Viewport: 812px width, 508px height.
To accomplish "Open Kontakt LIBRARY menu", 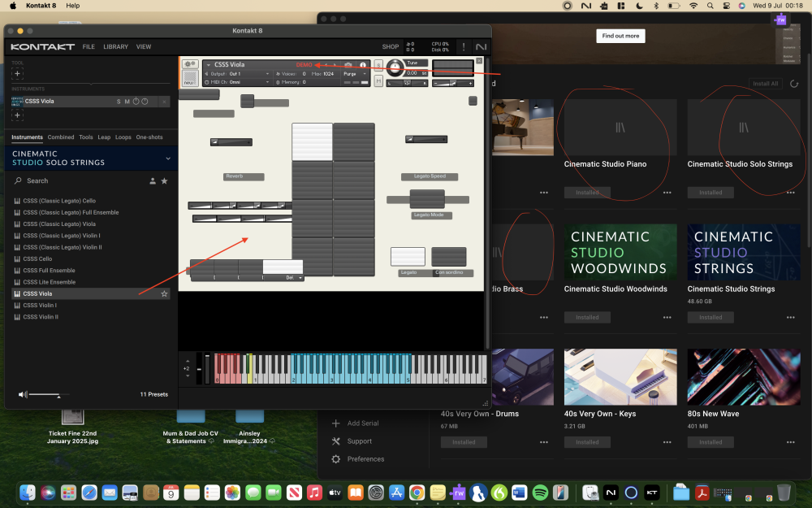I will 115,46.
